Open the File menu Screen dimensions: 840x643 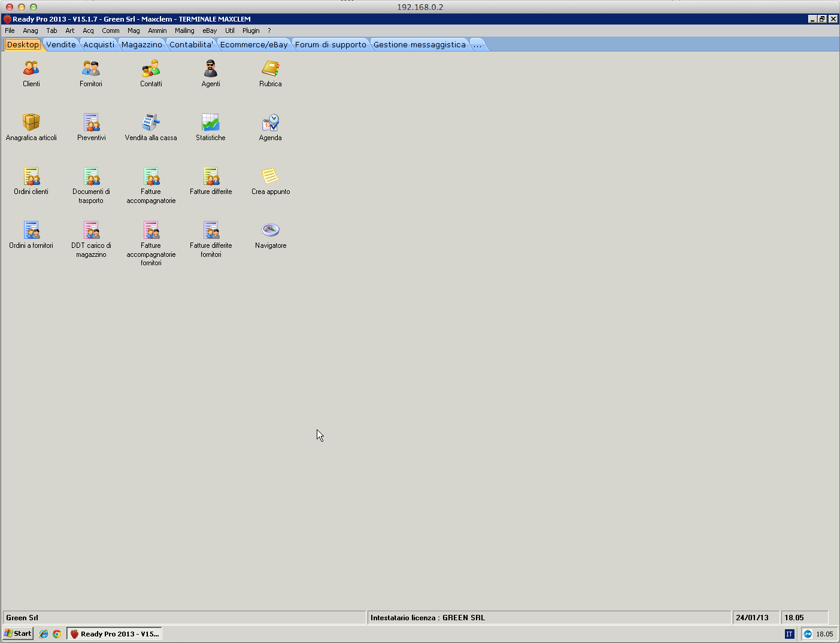tap(10, 31)
